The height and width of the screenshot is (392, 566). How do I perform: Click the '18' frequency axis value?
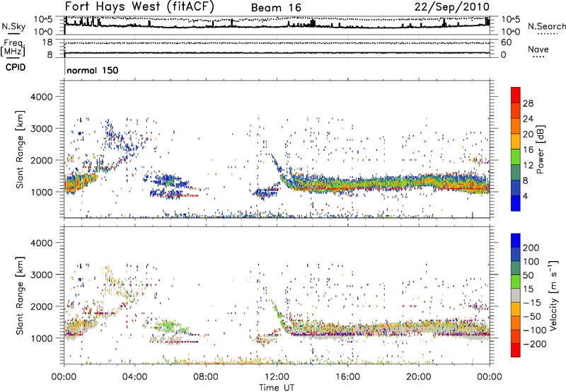click(47, 42)
